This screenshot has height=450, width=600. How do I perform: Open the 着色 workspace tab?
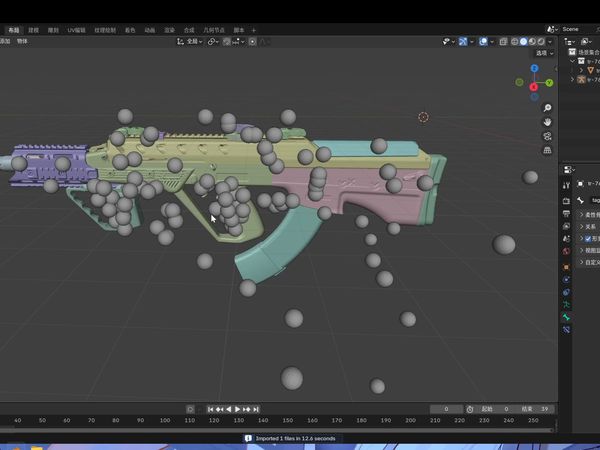pos(130,30)
